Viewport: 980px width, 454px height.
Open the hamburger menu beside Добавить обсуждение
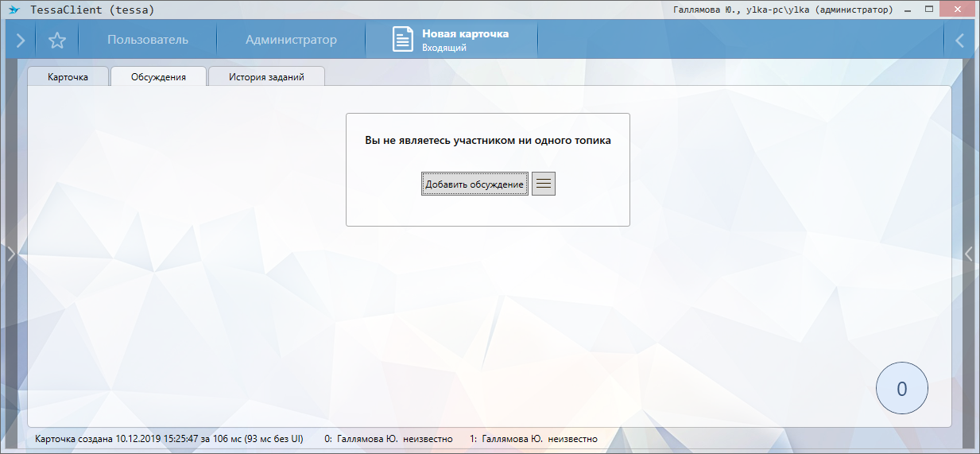click(544, 184)
